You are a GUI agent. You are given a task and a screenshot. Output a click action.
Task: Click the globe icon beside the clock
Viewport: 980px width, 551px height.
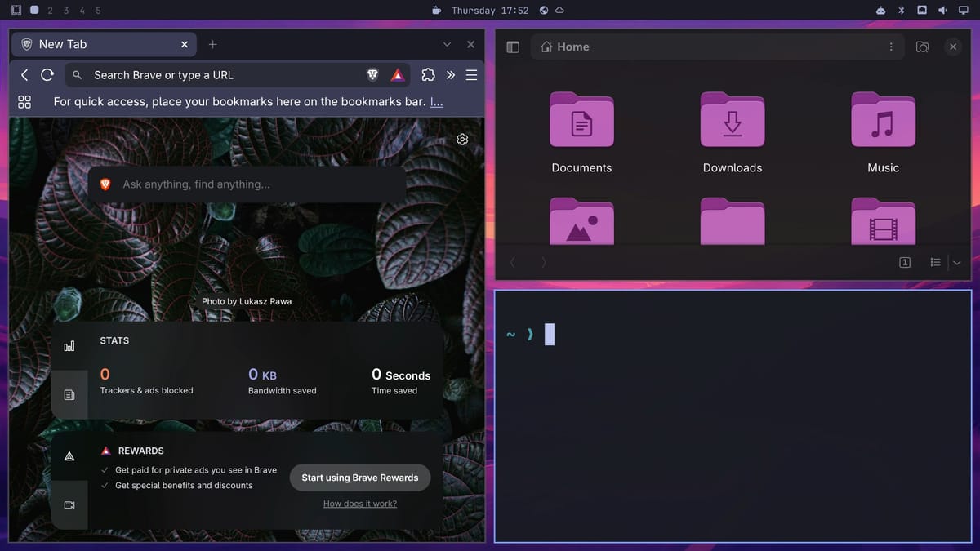(x=544, y=11)
